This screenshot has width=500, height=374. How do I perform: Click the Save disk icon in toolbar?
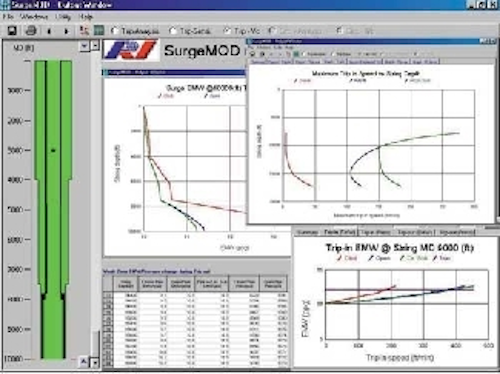point(12,31)
